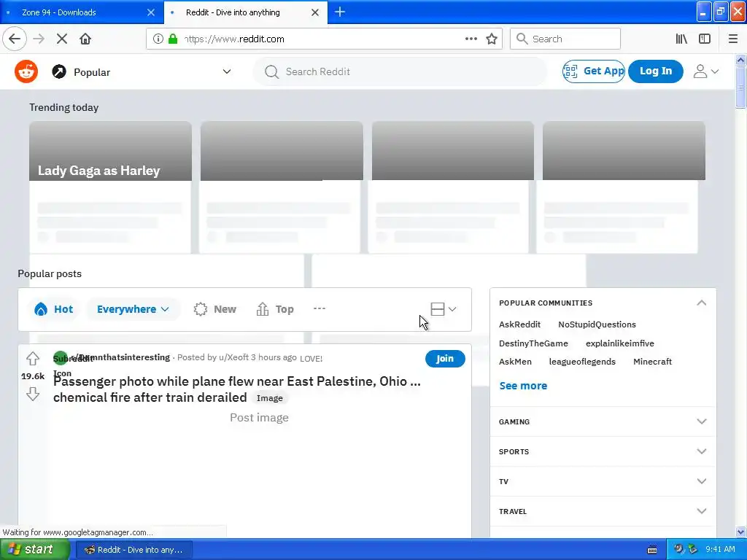Open the AskMen community link
The image size is (747, 560).
pos(515,362)
